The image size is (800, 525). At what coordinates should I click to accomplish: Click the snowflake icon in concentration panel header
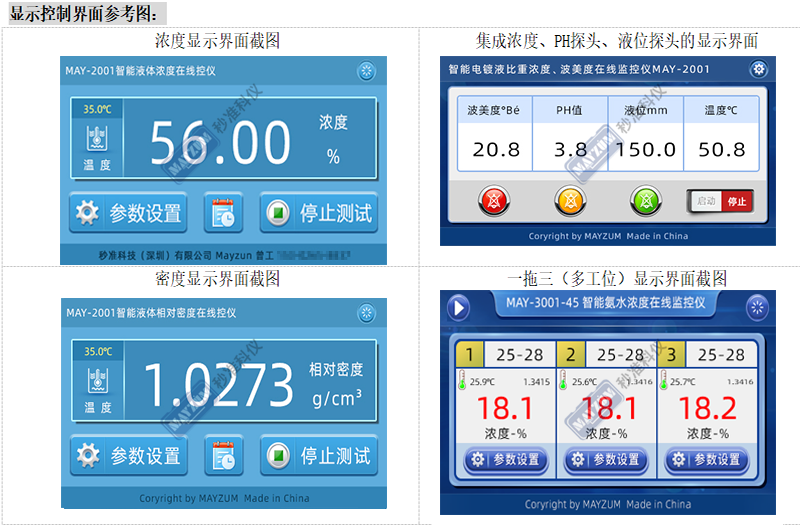367,72
